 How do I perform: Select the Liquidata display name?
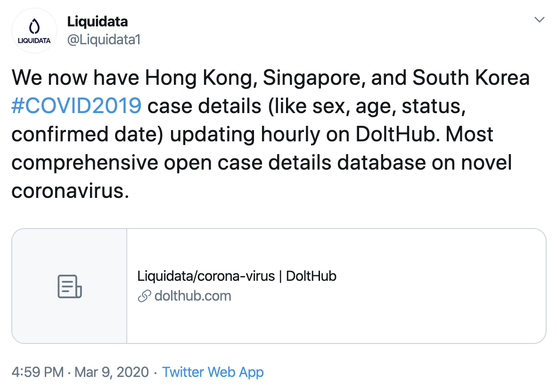click(x=98, y=22)
